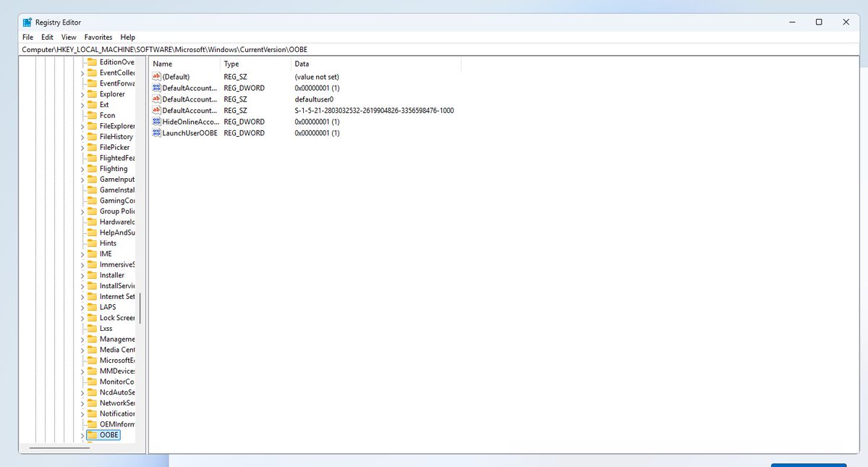Select the NetworkSer key label
Image resolution: width=868 pixels, height=467 pixels.
pyautogui.click(x=117, y=403)
